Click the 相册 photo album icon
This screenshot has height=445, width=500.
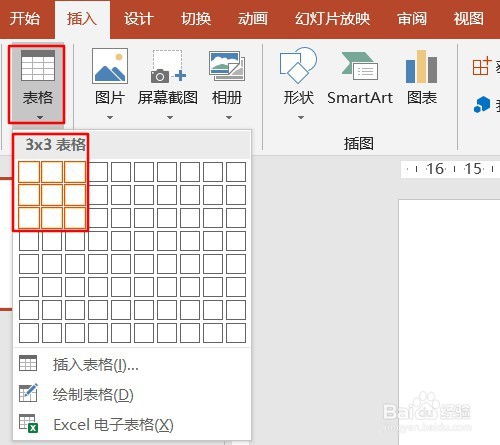click(227, 66)
